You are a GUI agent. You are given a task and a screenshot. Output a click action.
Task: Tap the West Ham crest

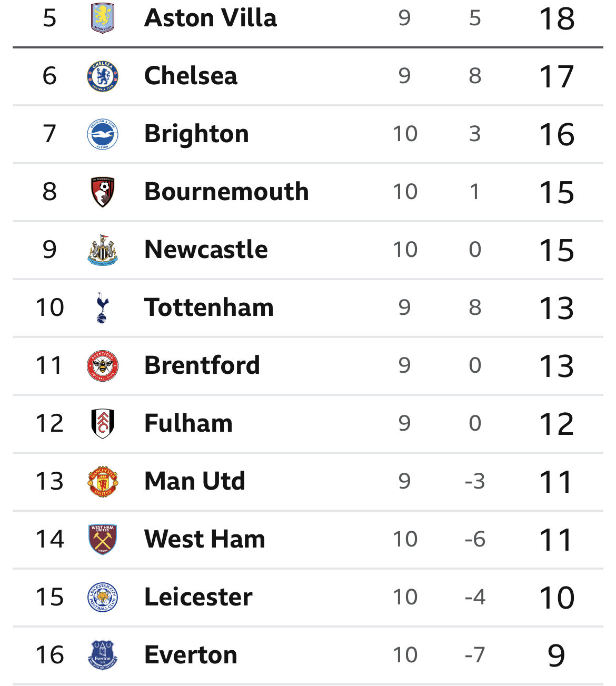(x=103, y=539)
